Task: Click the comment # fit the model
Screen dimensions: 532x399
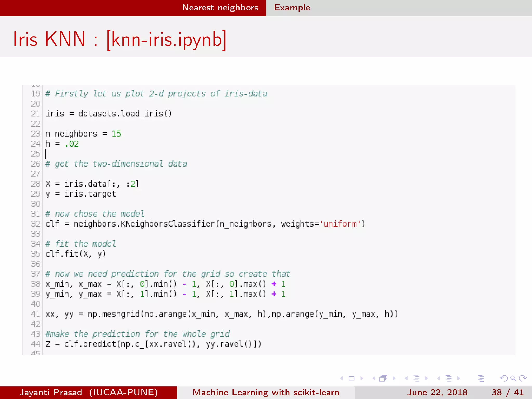Action: pyautogui.click(x=81, y=244)
